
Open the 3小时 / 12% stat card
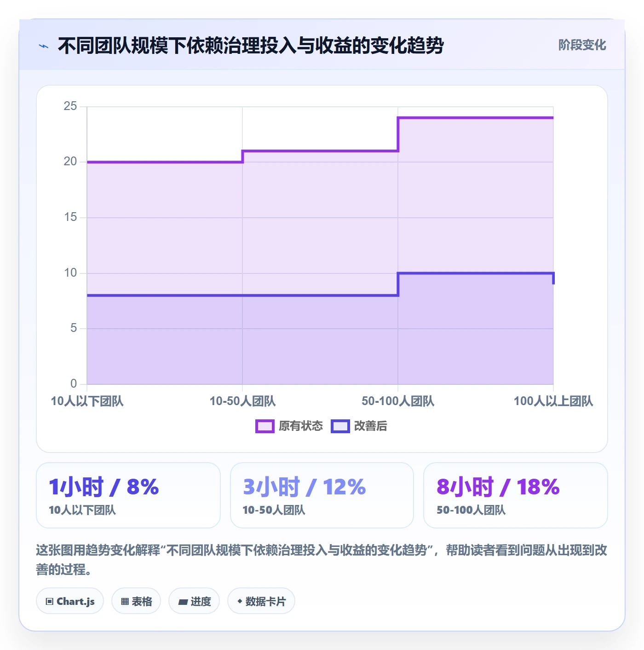pyautogui.click(x=322, y=495)
